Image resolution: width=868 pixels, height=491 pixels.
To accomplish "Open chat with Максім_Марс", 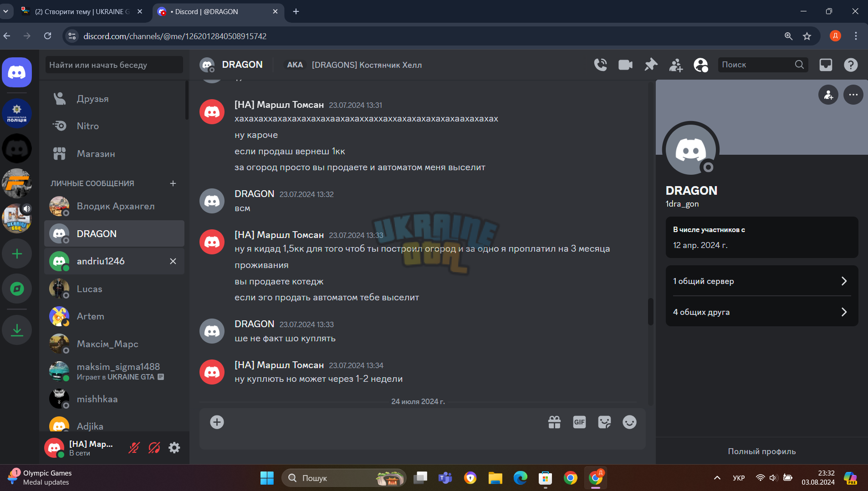I will tap(114, 344).
